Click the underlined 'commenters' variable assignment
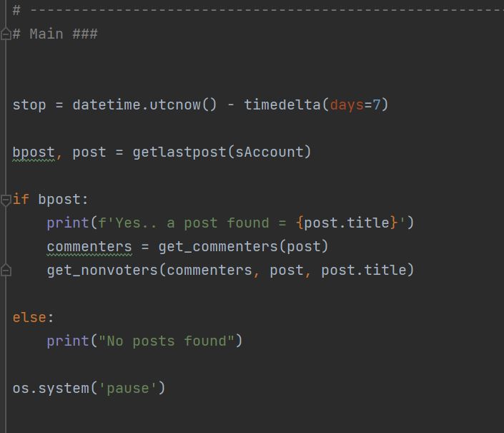 click(89, 247)
